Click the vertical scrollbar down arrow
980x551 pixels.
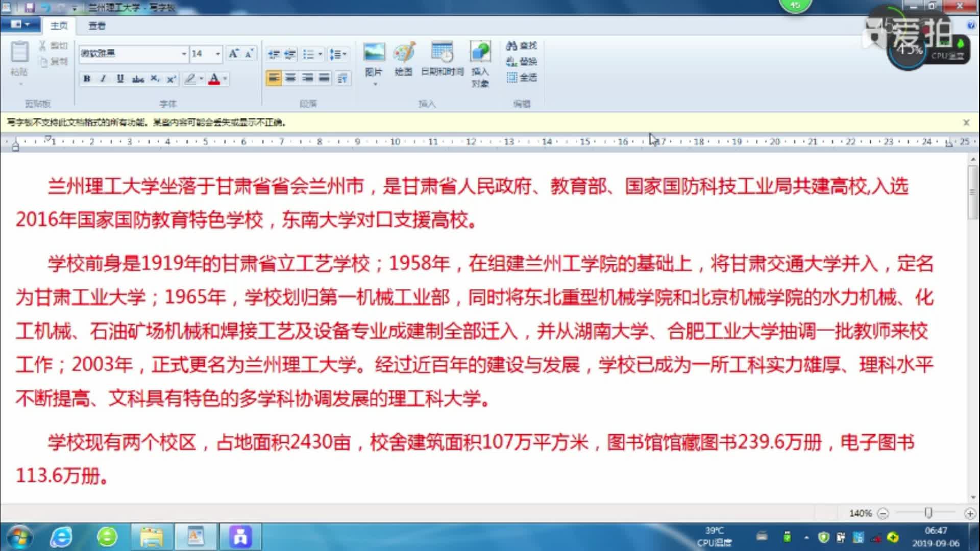[973, 497]
